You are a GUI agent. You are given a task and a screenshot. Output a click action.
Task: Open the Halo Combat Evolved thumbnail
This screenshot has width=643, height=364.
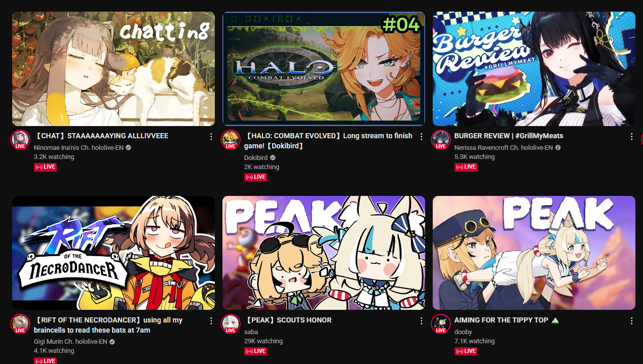click(x=323, y=69)
